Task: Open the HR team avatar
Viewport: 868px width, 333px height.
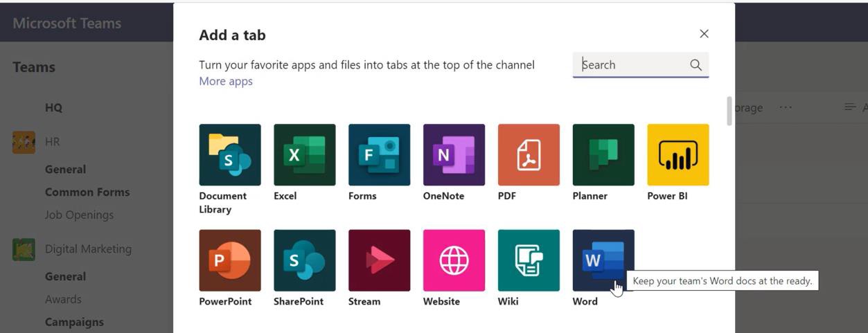Action: coord(24,142)
